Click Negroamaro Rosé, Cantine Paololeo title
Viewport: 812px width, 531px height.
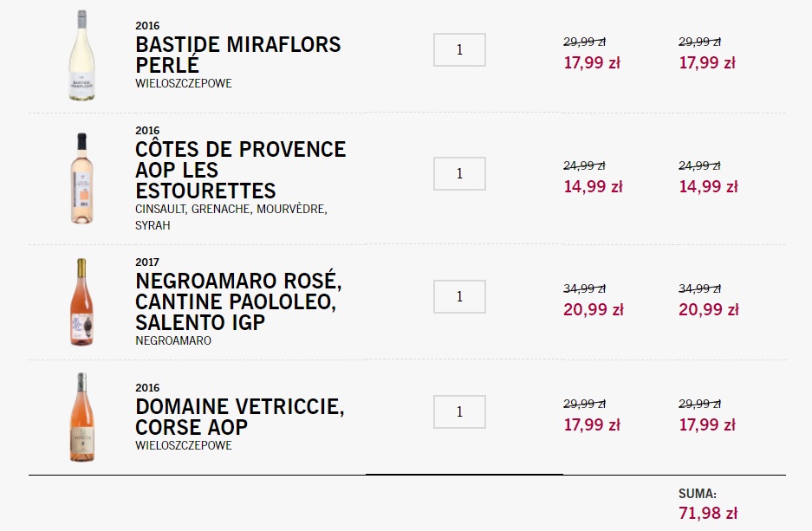(238, 301)
